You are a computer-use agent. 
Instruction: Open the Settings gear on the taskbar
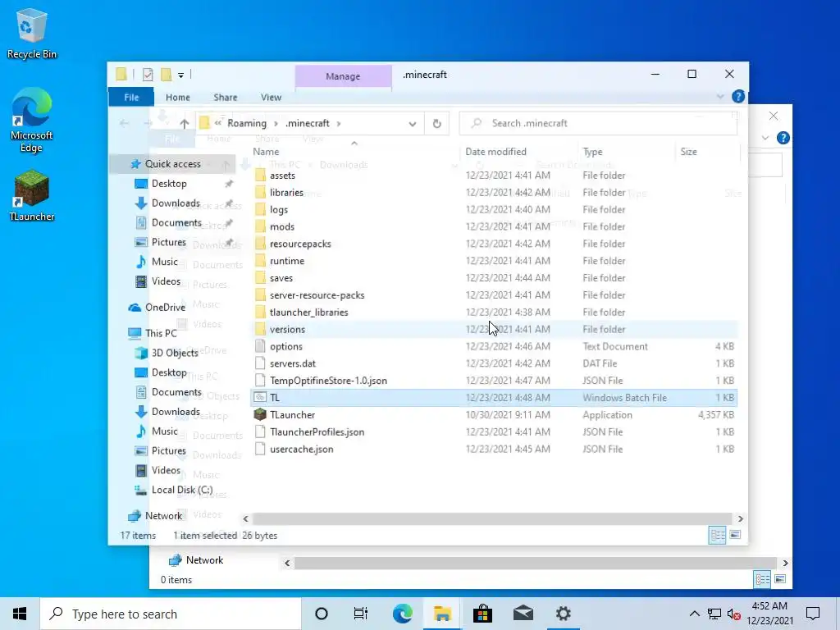[563, 614]
